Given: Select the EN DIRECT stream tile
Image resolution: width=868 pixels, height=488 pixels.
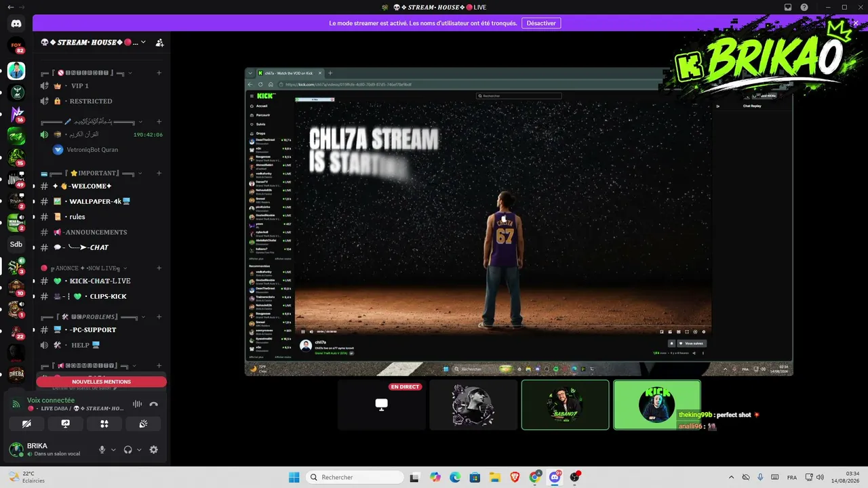Looking at the screenshot, I should pyautogui.click(x=382, y=405).
